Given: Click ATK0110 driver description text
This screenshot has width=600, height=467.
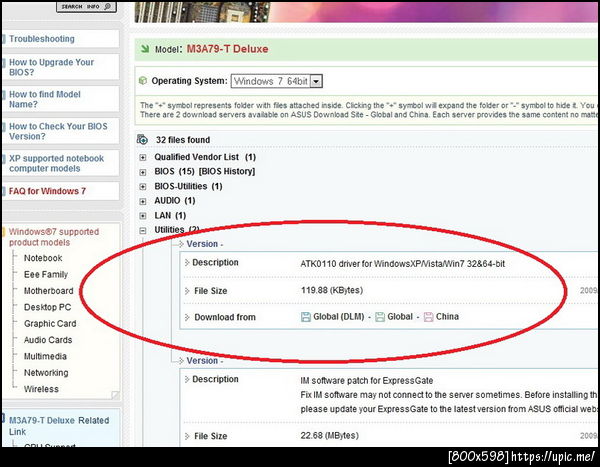Looking at the screenshot, I should click(403, 264).
